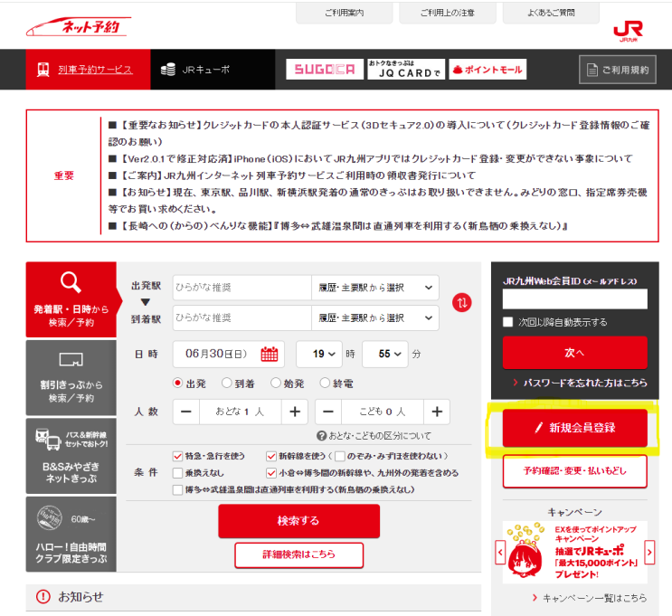Select the 終電 radio button

[325, 383]
